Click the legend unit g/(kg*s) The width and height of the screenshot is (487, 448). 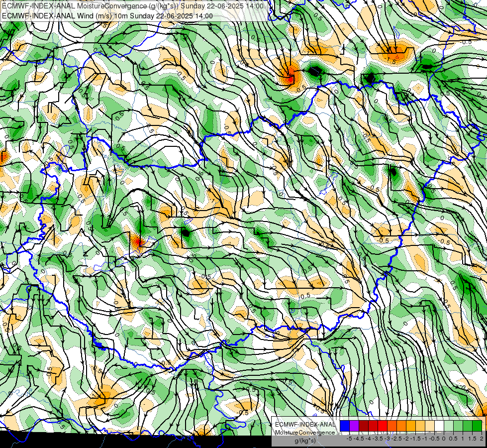tap(305, 441)
